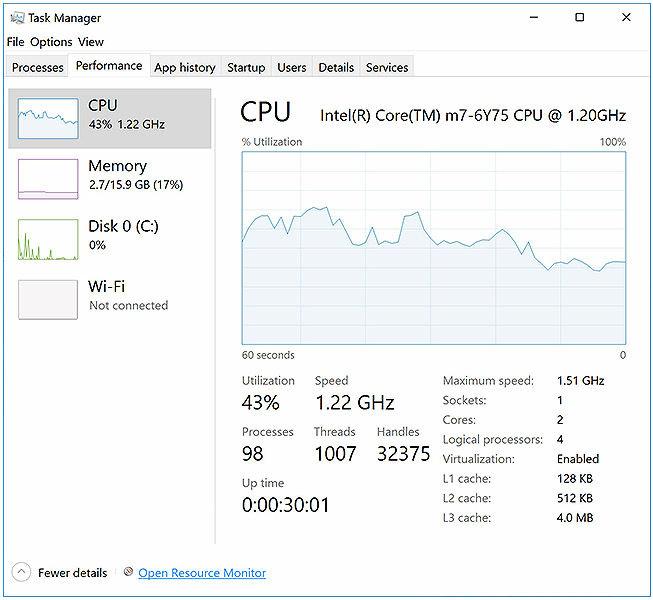Click the % Utilization graph label
Screen dimensions: 653x600
272,142
